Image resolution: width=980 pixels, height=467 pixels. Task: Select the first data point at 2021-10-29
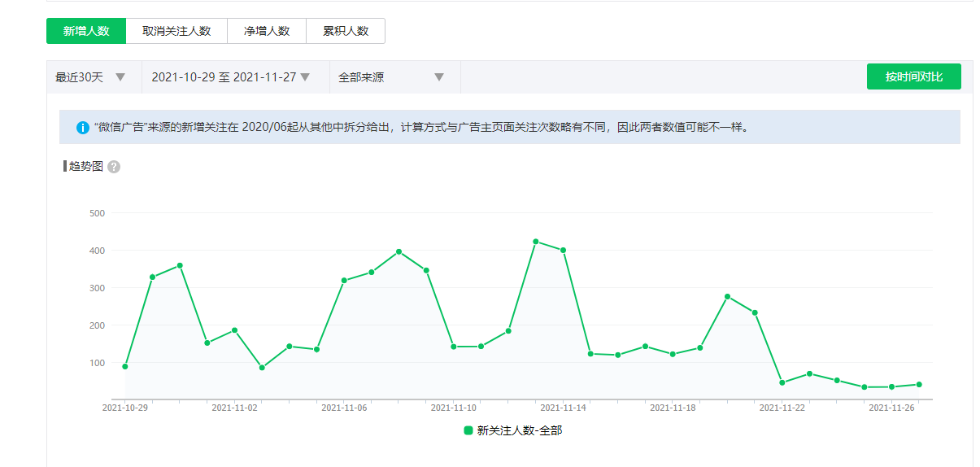(125, 367)
